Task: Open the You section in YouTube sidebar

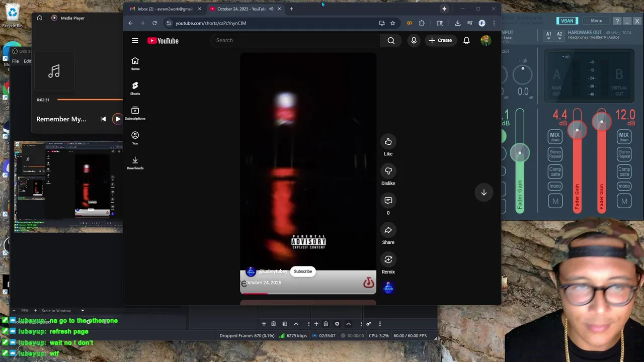Action: [135, 138]
